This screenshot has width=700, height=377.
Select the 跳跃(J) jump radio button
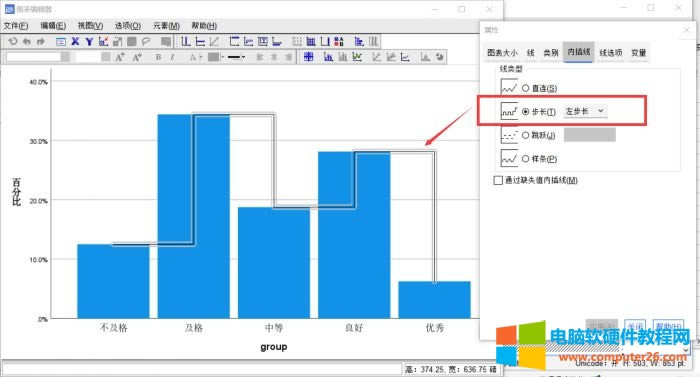(x=525, y=135)
